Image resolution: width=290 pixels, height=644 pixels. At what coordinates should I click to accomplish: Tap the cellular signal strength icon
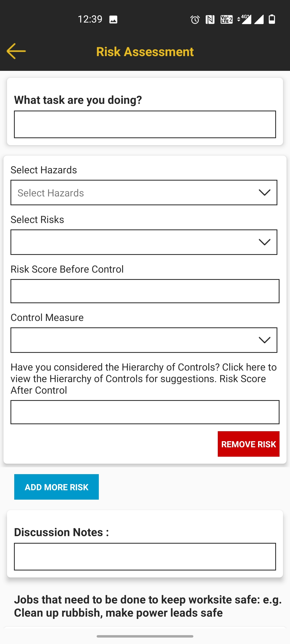coord(258,20)
